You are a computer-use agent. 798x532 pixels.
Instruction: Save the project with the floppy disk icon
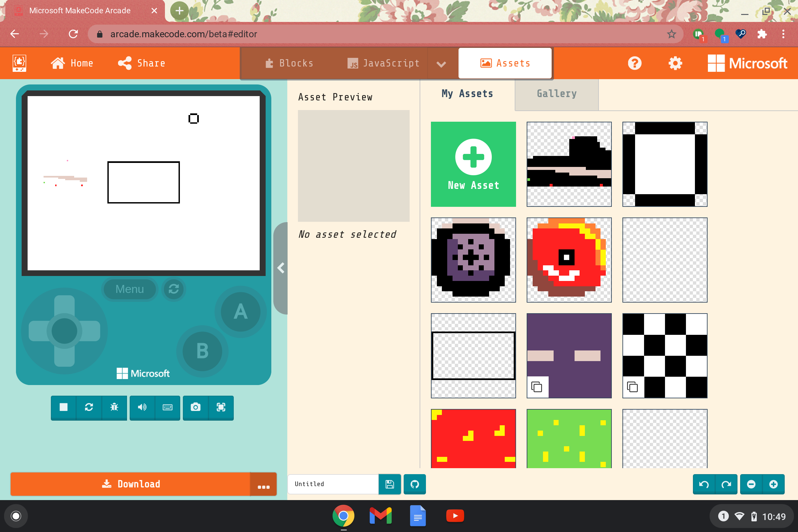[x=389, y=484]
